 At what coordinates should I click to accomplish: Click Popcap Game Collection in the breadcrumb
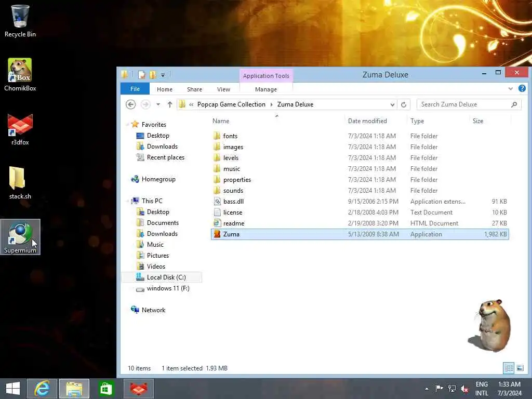(231, 104)
